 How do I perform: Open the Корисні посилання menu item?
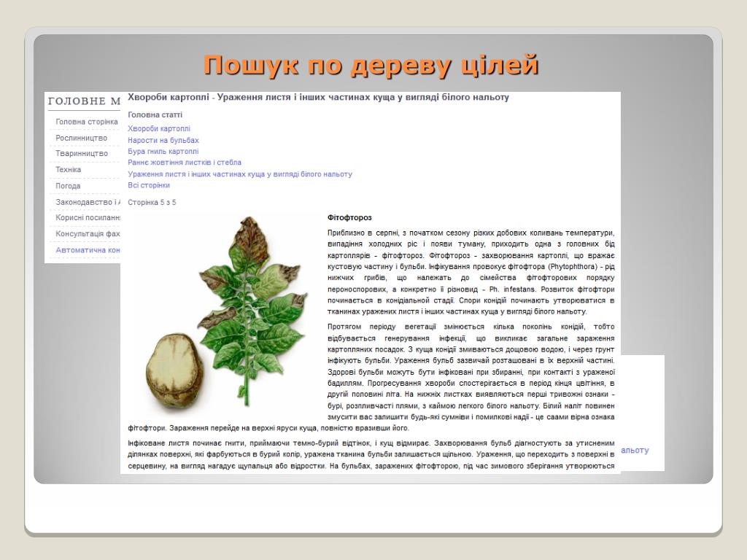88,217
